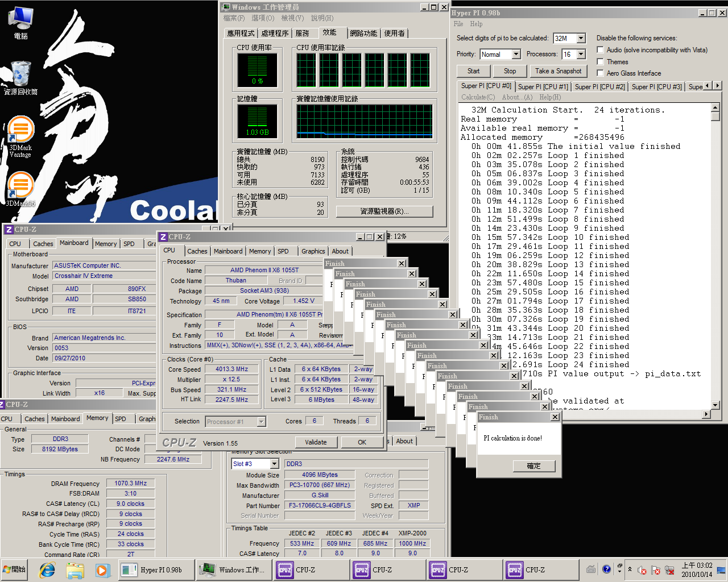Viewport: 728px width, 582px height.
Task: Confirm the PI calculation is done dialog
Action: pyautogui.click(x=533, y=465)
